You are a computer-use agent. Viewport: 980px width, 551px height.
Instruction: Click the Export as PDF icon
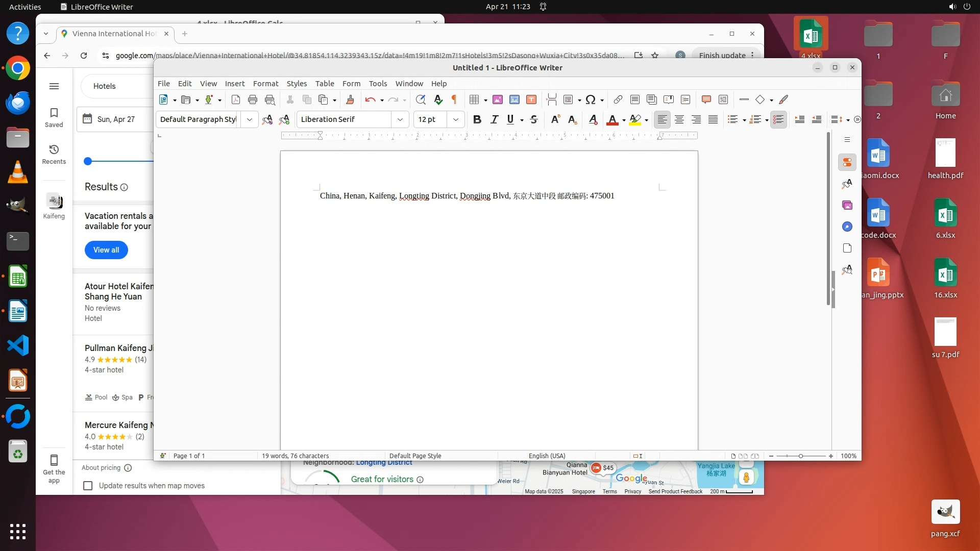(x=235, y=99)
